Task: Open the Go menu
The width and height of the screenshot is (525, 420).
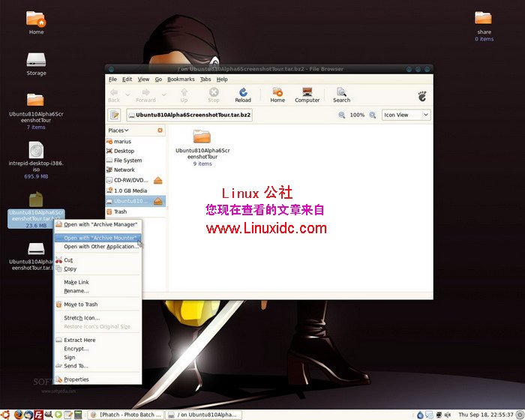Action: [x=158, y=79]
